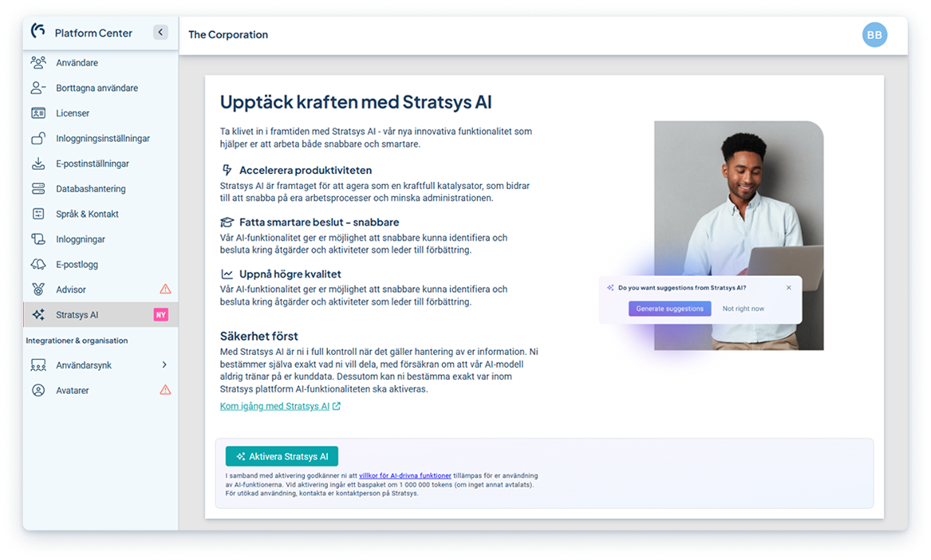Click the E-postlogg cloud icon
931x560 pixels.
coord(37,264)
